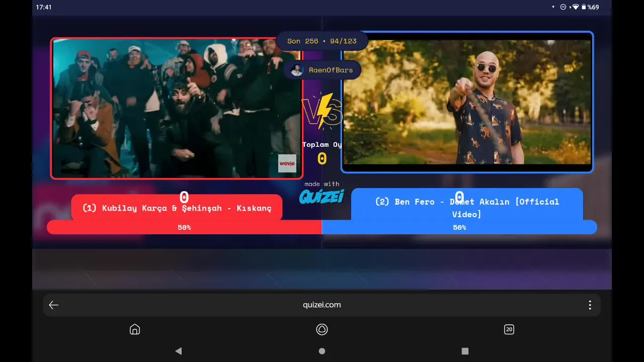Tap the Android recent apps square
The image size is (644, 362).
pos(465,351)
